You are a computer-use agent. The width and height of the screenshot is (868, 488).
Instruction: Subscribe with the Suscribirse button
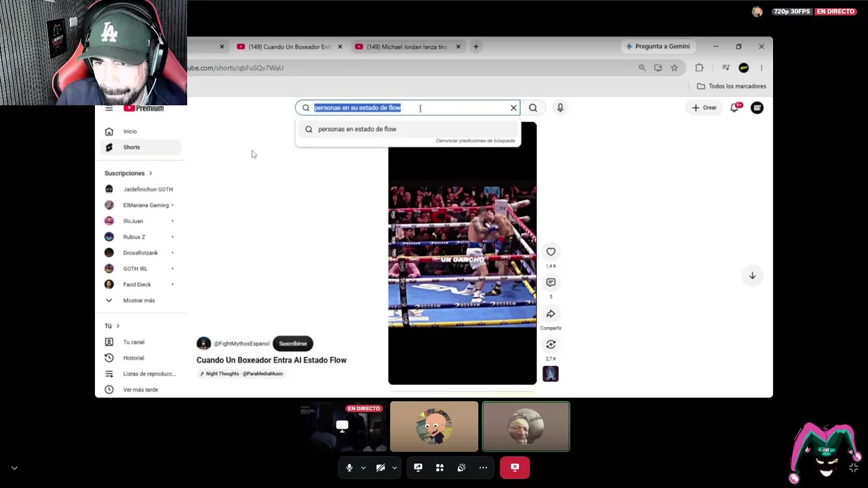tap(293, 344)
